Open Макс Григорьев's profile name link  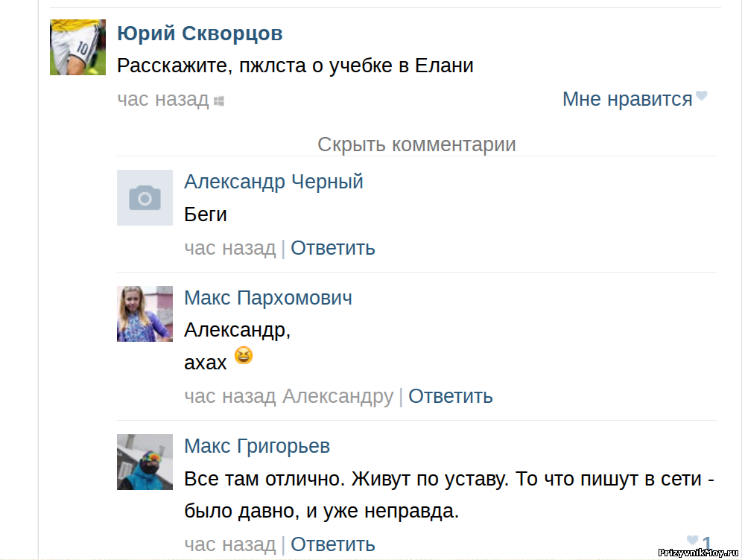click(257, 446)
